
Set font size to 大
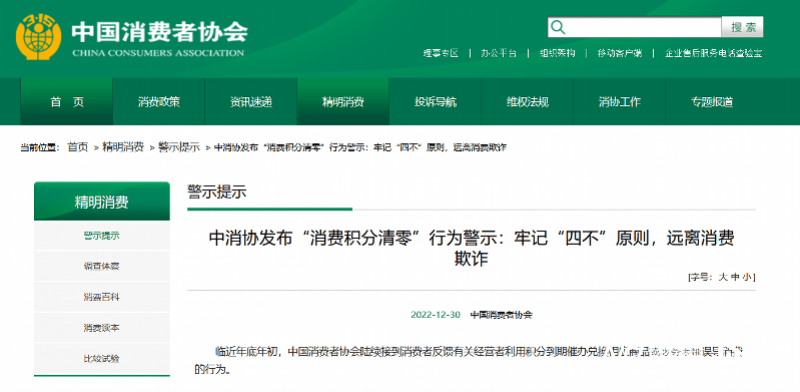coord(722,277)
